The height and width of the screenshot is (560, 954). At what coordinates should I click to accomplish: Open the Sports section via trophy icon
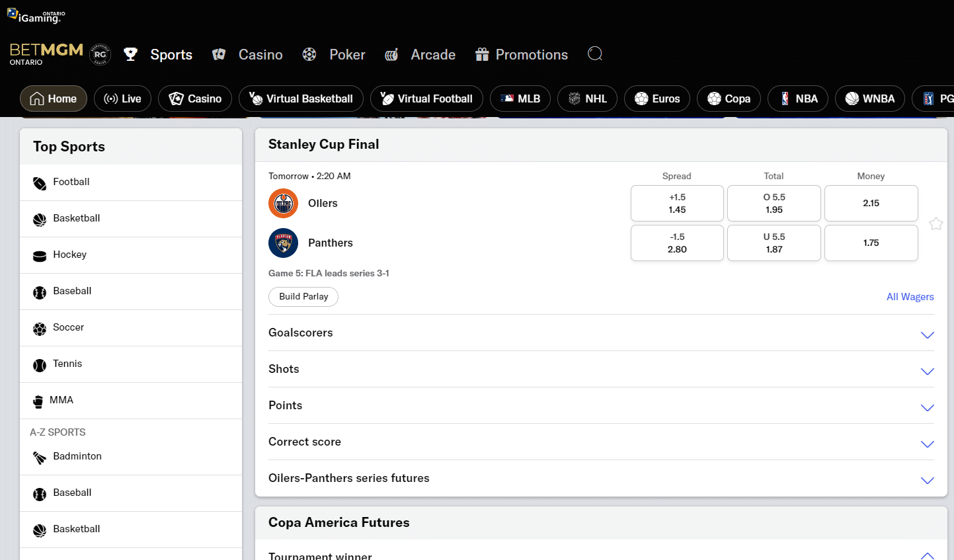[131, 54]
